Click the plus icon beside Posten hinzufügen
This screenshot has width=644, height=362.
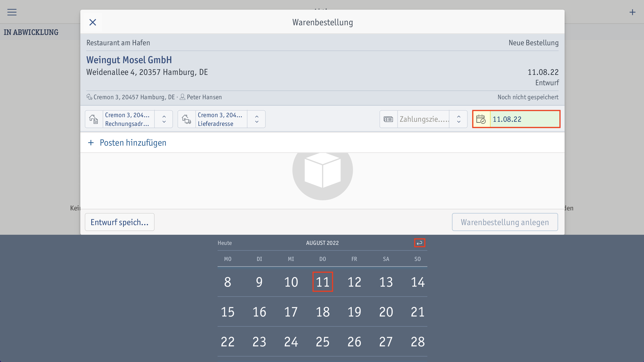click(91, 143)
